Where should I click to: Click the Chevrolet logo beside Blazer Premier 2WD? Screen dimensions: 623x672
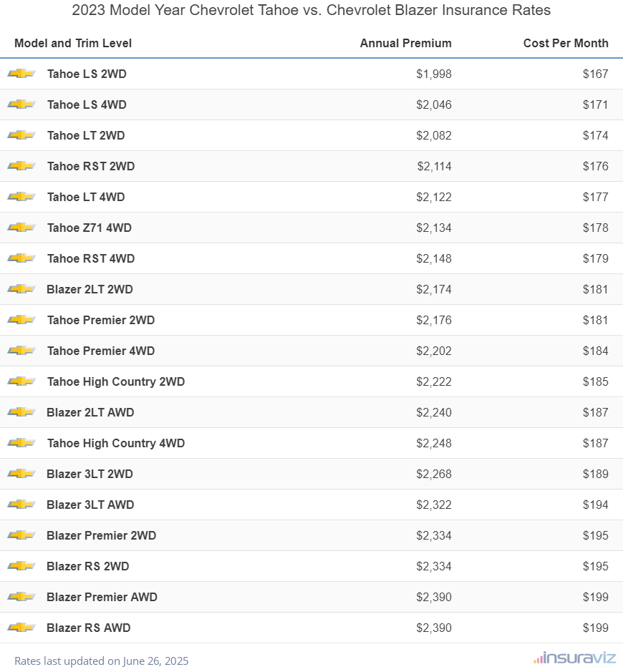click(21, 535)
